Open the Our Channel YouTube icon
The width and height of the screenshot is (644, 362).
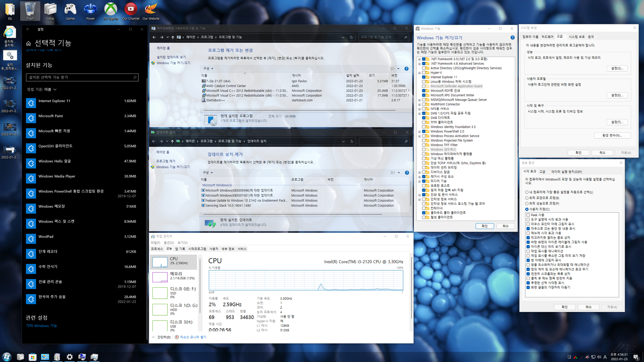[x=131, y=11]
